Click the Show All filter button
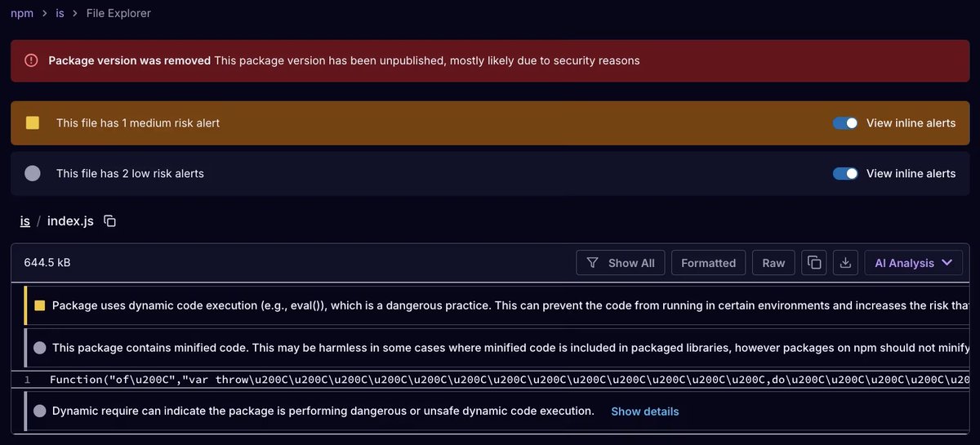The height and width of the screenshot is (445, 980). point(621,263)
